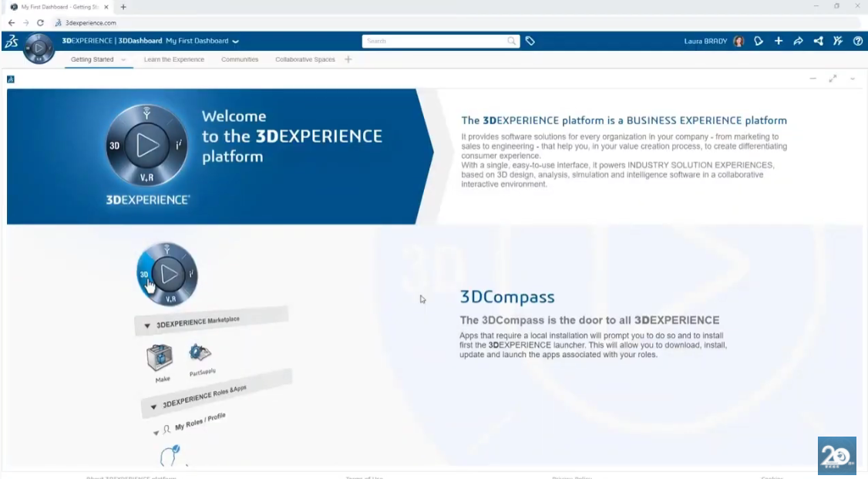
Task: Click the PartSupply app icon
Action: pyautogui.click(x=200, y=353)
